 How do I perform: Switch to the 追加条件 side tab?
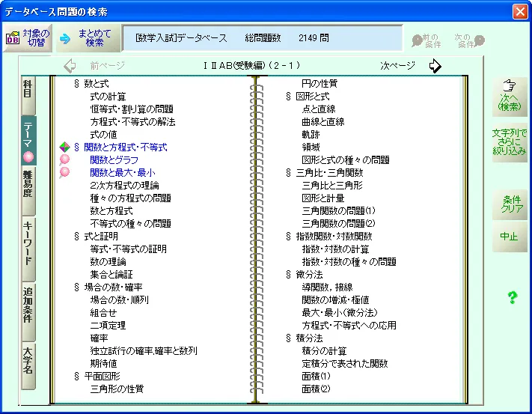pyautogui.click(x=28, y=311)
